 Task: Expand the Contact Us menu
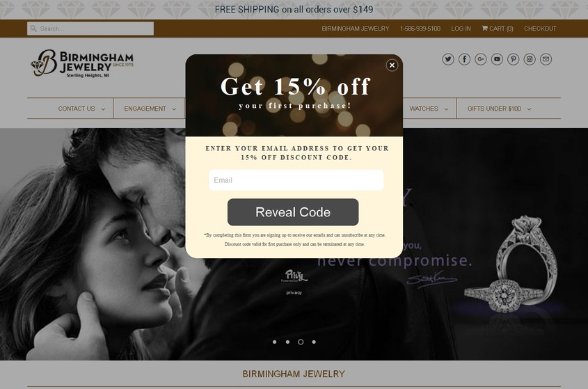[x=81, y=109]
